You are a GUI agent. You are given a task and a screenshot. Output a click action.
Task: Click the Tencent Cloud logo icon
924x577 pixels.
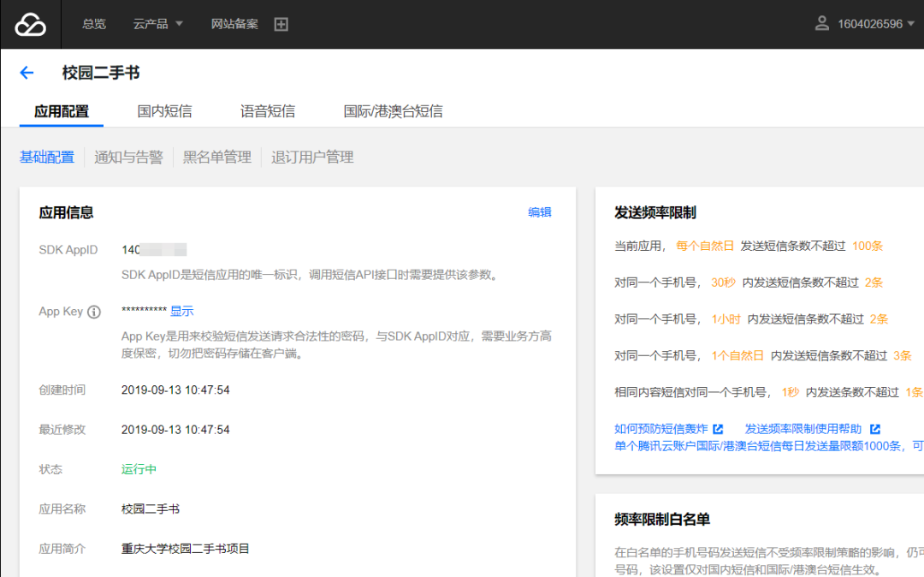click(x=30, y=24)
